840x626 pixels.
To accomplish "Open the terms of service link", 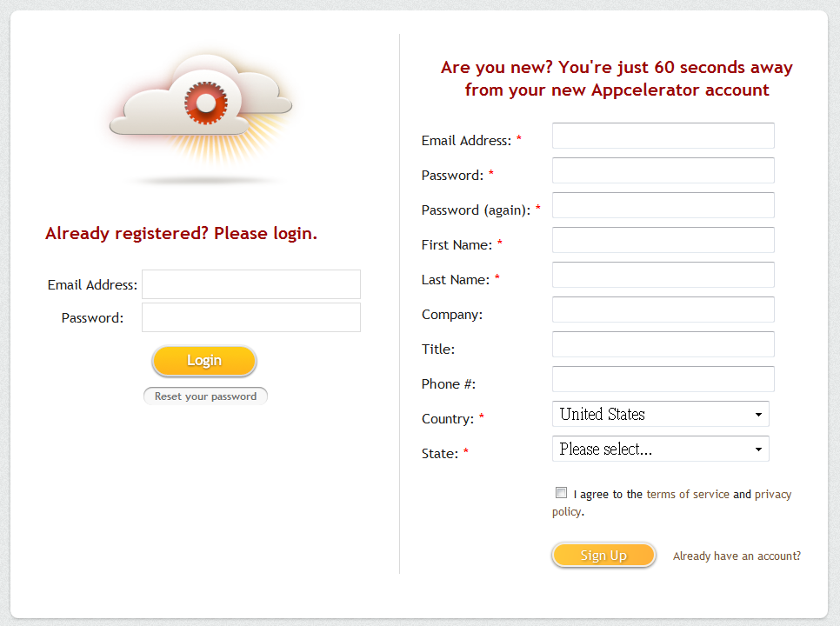I will click(688, 494).
